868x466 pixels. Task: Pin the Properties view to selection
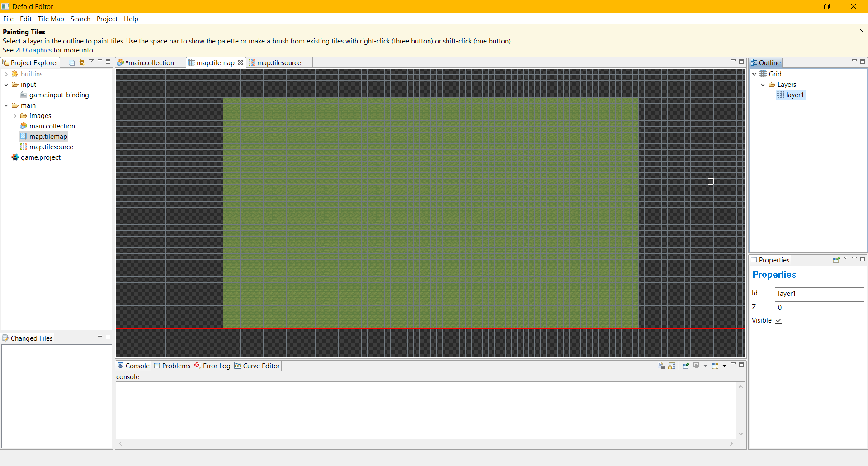tap(836, 260)
